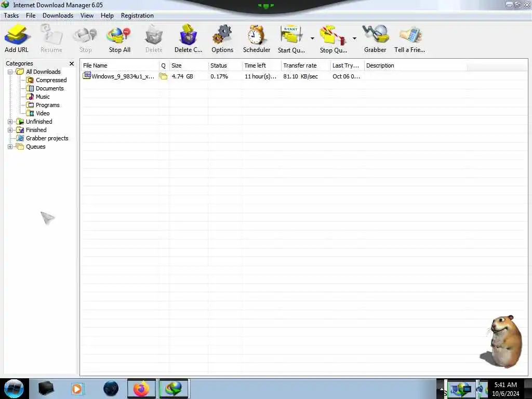This screenshot has width=532, height=399.
Task: Expand the Queues category node
Action: [x=10, y=147]
